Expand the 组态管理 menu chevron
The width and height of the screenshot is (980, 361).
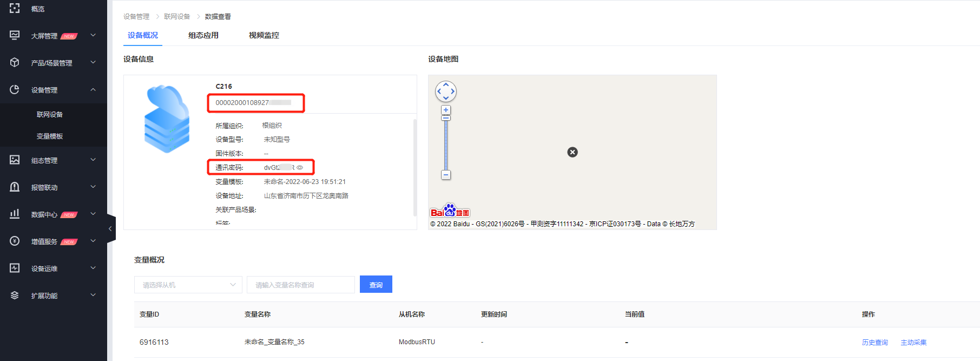pyautogui.click(x=93, y=160)
